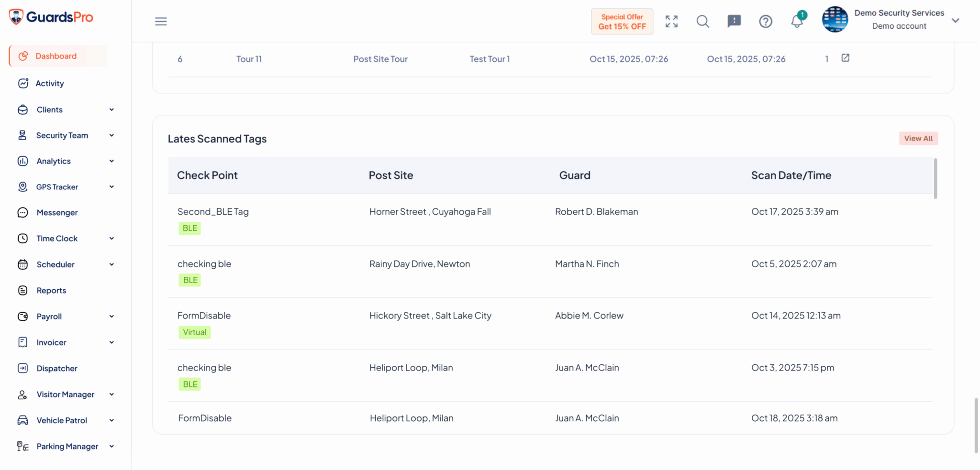Click the Demo Security Services avatar
Screen dimensions: 980x470
coord(835,20)
